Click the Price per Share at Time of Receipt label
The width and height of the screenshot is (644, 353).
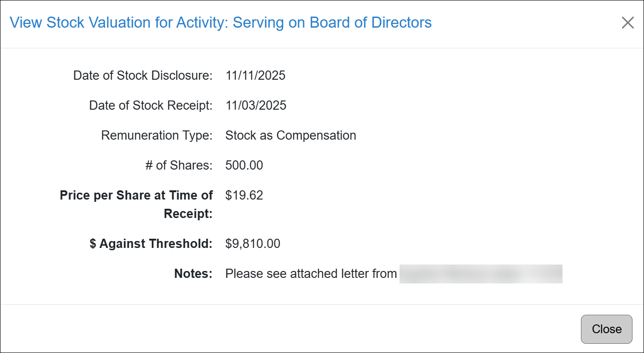pos(136,204)
